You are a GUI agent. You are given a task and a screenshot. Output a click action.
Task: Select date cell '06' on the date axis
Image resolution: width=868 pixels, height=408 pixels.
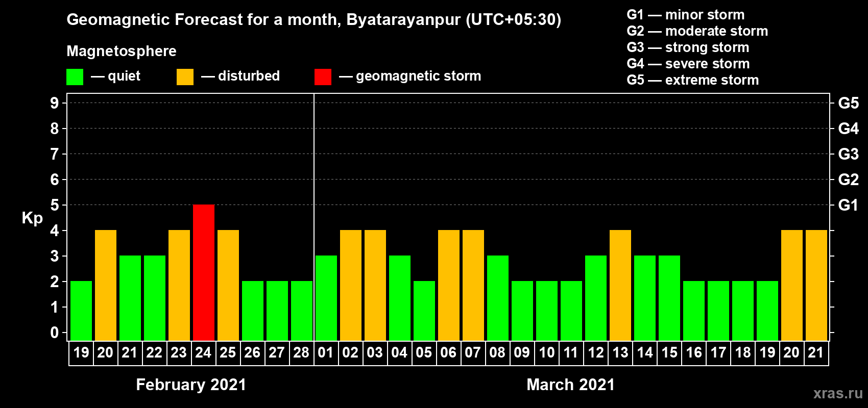tap(449, 353)
